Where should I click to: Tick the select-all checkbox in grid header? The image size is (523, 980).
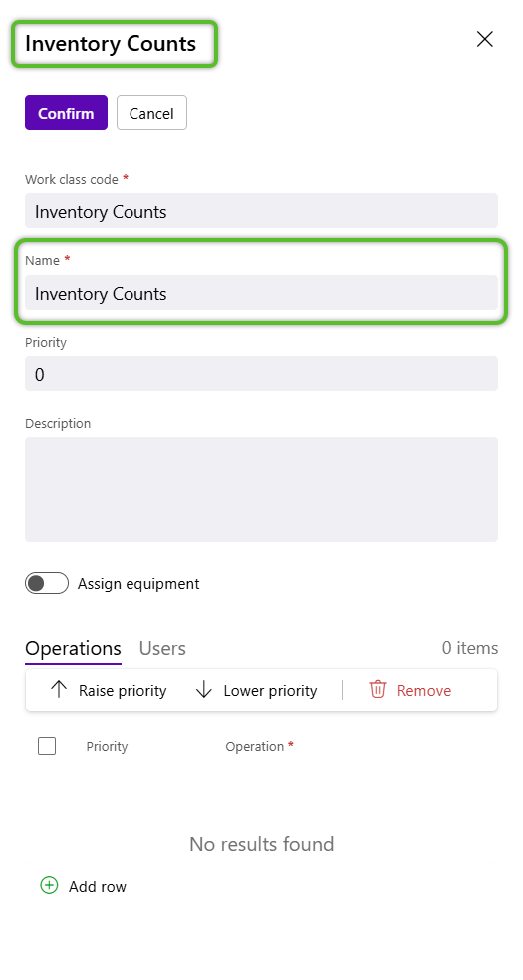[x=47, y=746]
